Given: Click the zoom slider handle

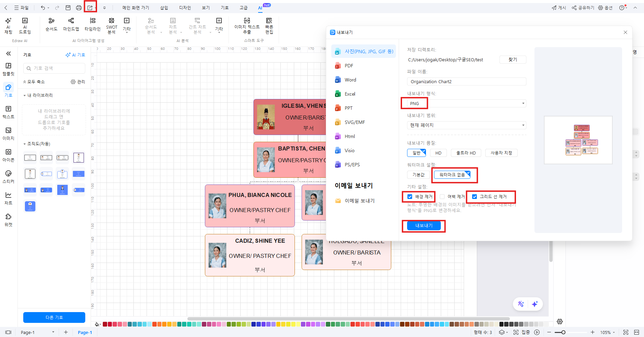Looking at the screenshot, I should tap(563, 332).
